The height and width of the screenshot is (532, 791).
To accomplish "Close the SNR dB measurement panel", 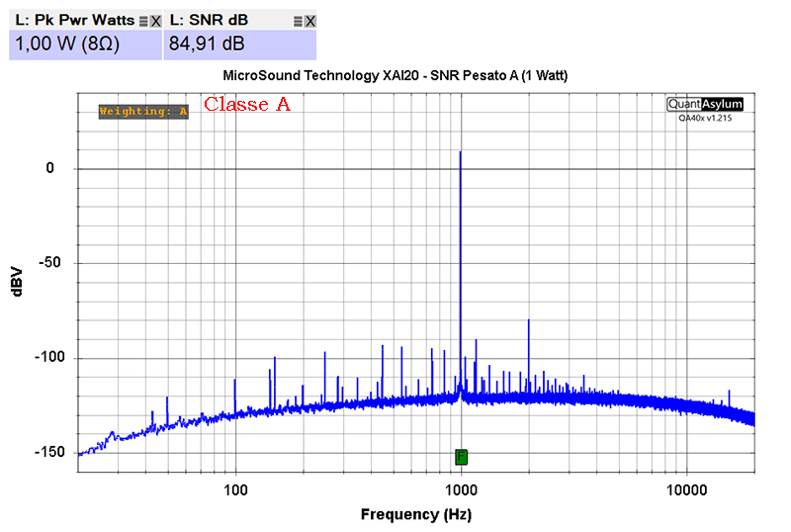I will point(310,21).
